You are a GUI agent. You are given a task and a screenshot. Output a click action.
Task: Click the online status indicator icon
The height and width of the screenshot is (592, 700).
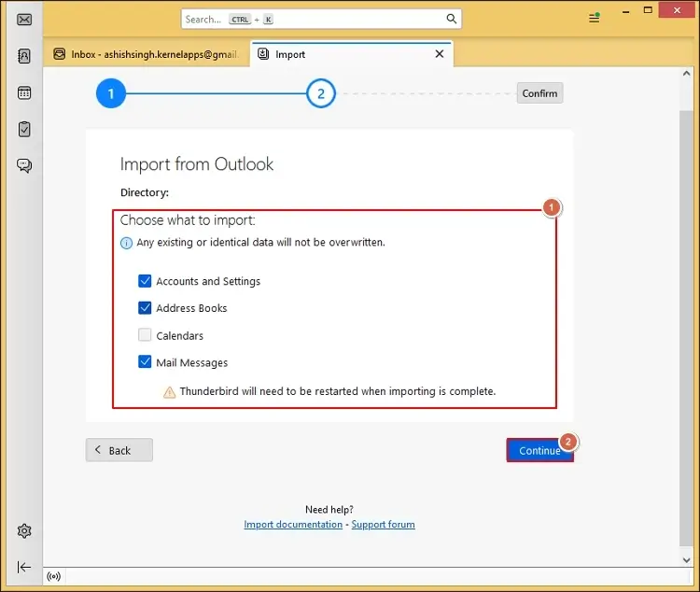(x=53, y=576)
